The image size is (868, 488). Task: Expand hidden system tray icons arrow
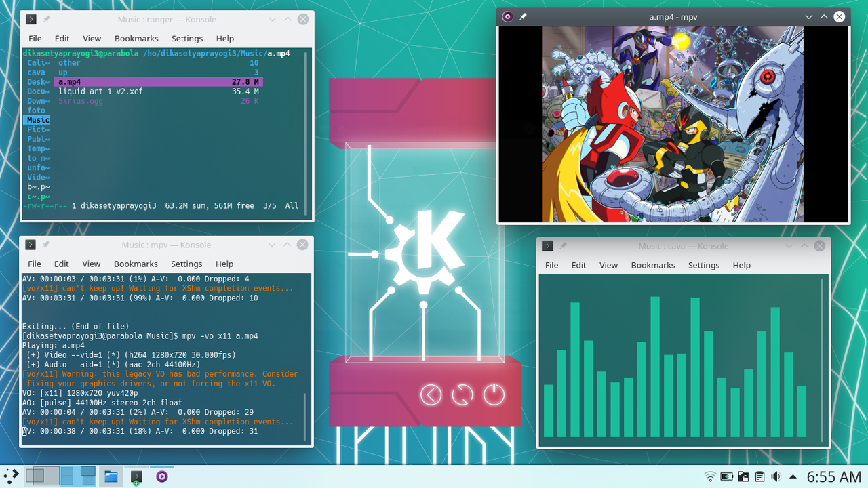coord(793,476)
